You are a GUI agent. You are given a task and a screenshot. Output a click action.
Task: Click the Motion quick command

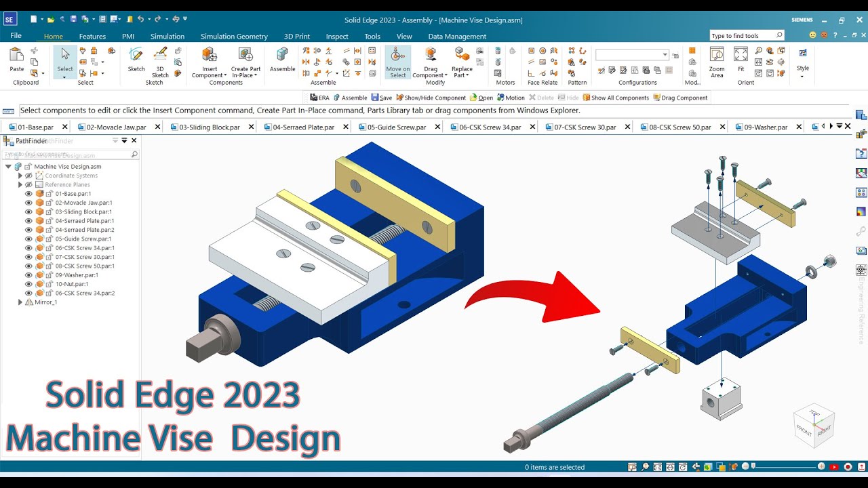511,98
